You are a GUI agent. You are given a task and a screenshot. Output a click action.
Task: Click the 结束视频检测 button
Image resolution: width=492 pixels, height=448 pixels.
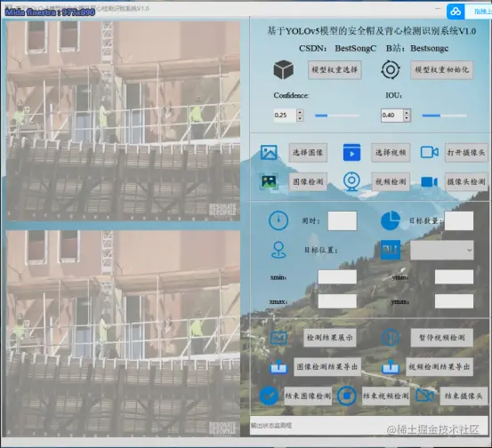point(385,396)
